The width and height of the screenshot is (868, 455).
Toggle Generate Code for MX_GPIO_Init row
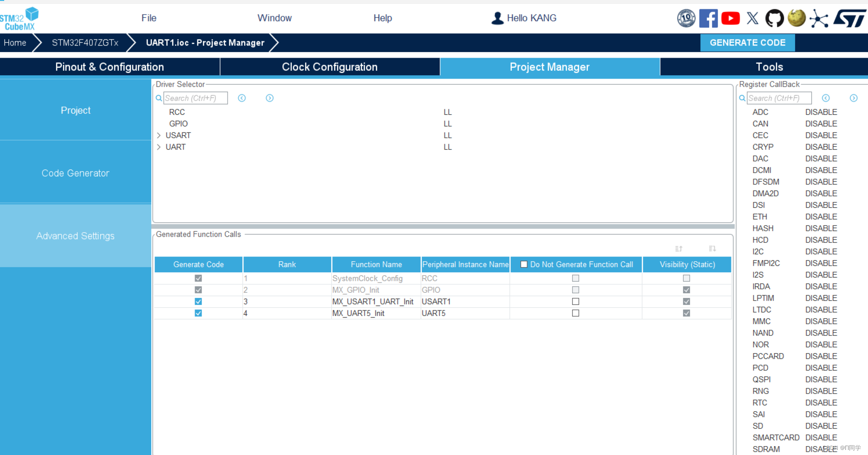tap(198, 290)
